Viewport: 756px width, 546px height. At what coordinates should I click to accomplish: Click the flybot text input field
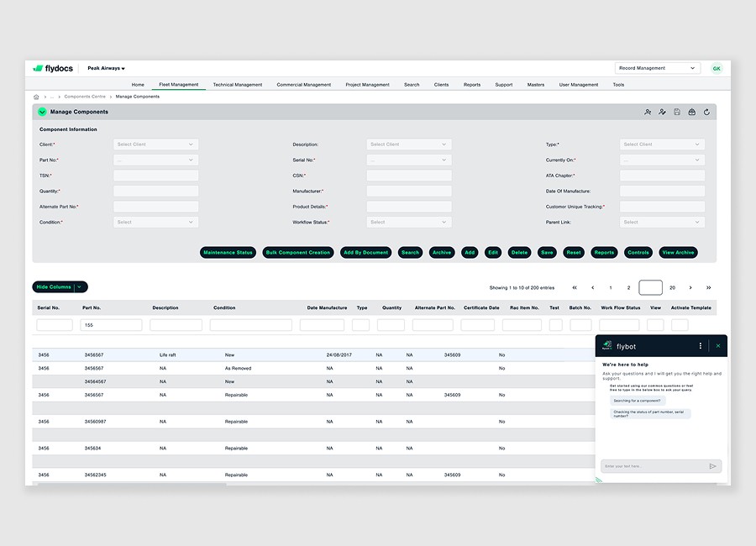(652, 466)
